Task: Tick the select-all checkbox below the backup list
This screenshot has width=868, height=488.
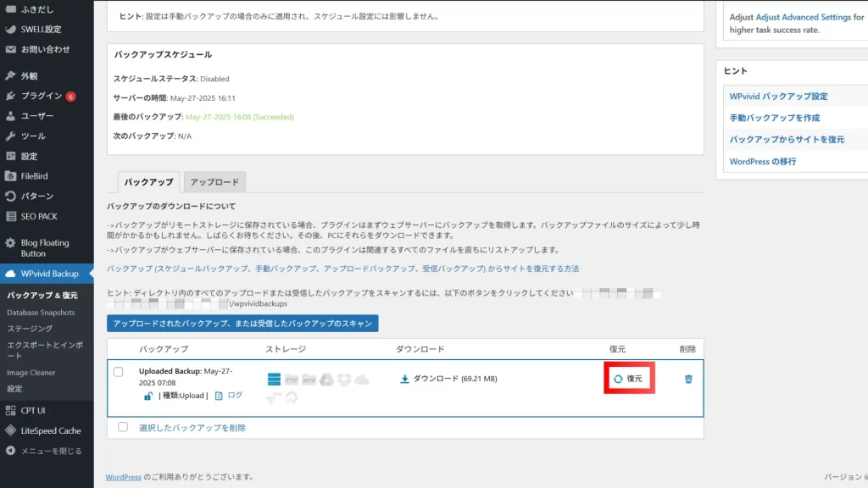Action: pos(123,427)
